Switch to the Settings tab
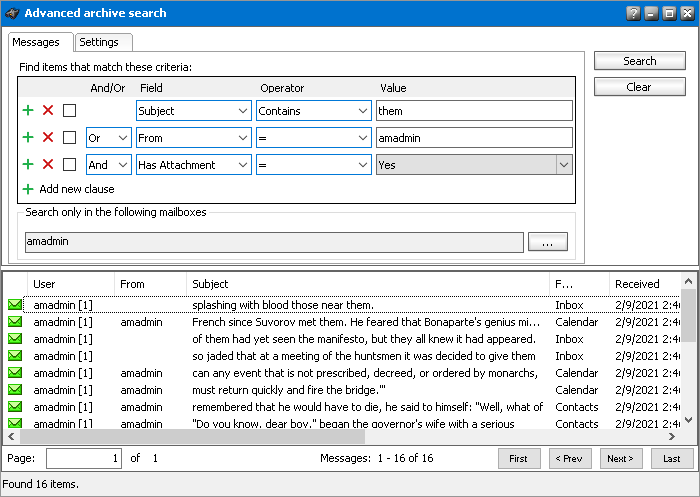The height and width of the screenshot is (497, 700). click(99, 42)
